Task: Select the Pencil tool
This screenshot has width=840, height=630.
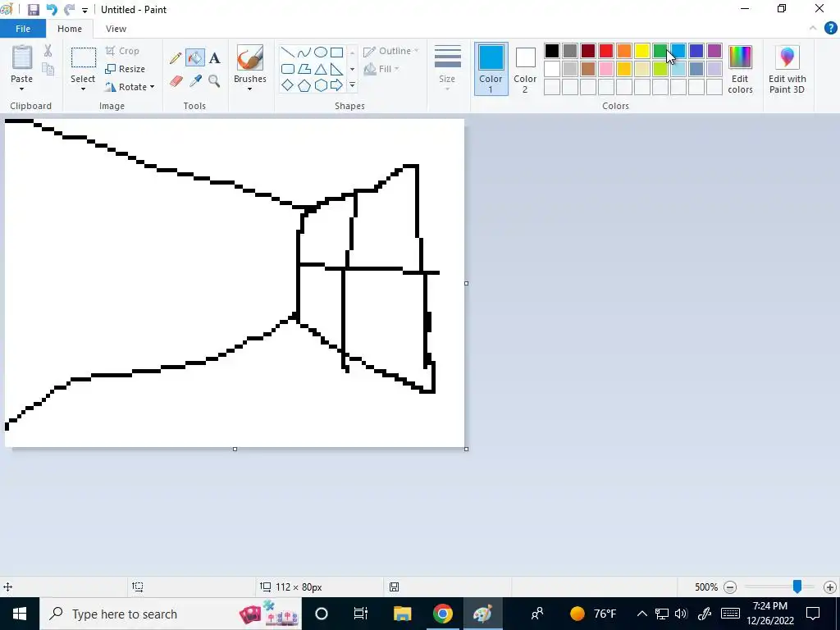Action: 176,58
